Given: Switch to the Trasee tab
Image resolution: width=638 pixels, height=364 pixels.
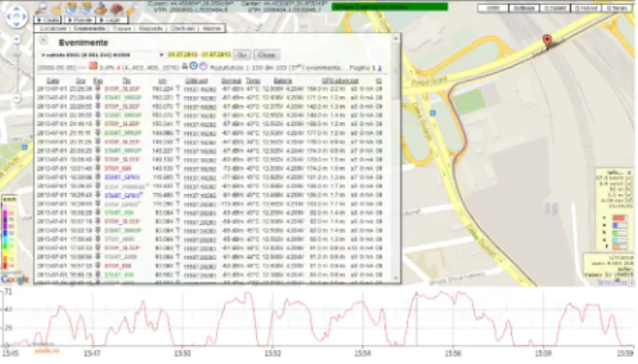Looking at the screenshot, I should (122, 28).
